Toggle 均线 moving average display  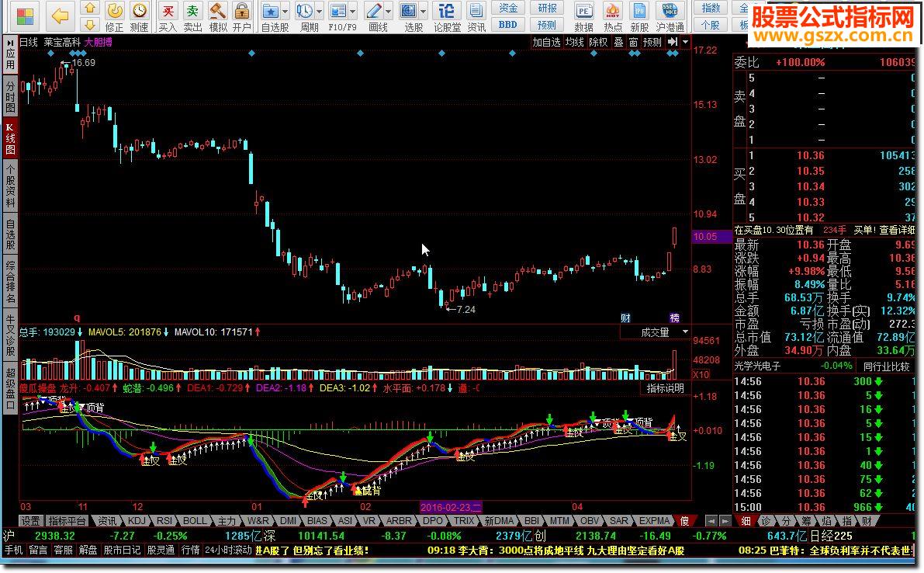click(575, 42)
